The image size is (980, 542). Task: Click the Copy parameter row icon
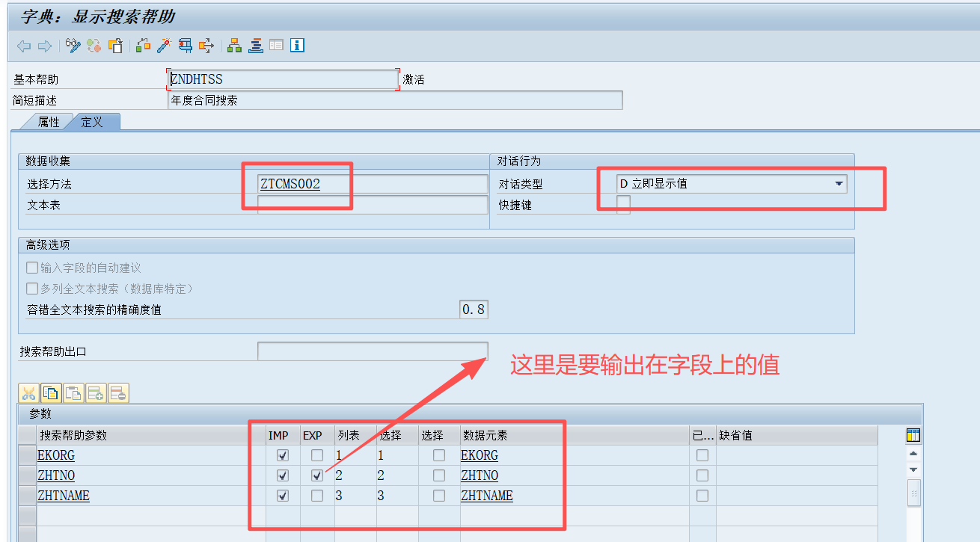click(52, 392)
